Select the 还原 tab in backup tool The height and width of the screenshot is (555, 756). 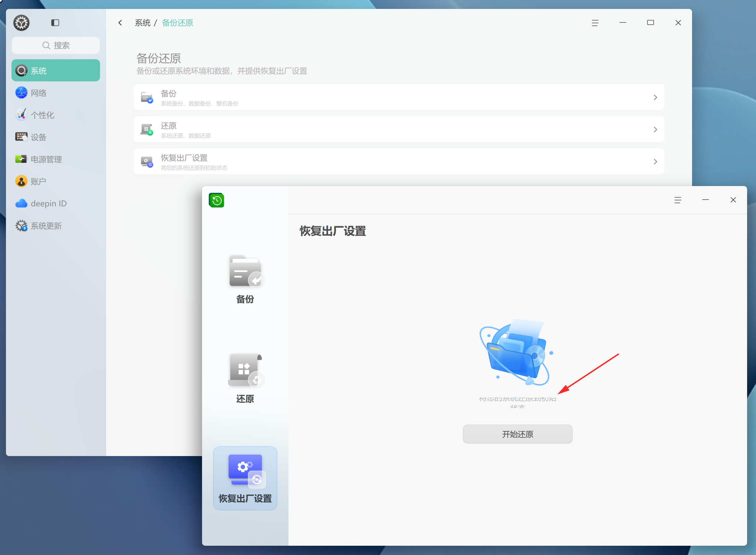pos(245,379)
